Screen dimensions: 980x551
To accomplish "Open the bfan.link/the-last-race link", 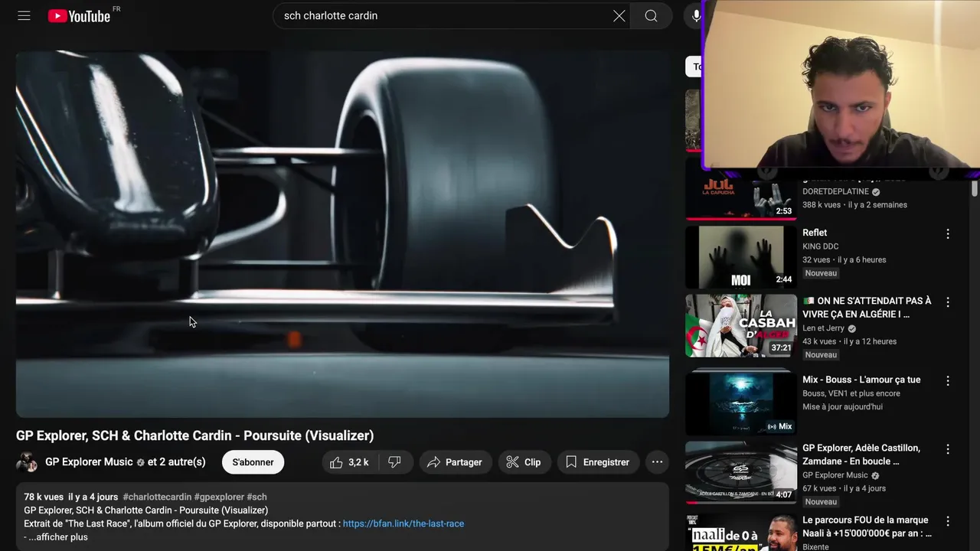I will 403,523.
